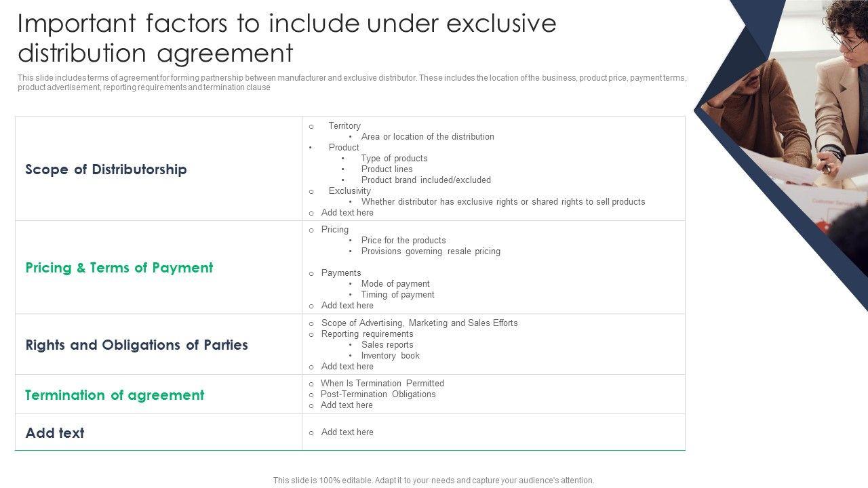Click the Product brand included/excluded bullet
The height and width of the screenshot is (488, 868).
(x=426, y=180)
